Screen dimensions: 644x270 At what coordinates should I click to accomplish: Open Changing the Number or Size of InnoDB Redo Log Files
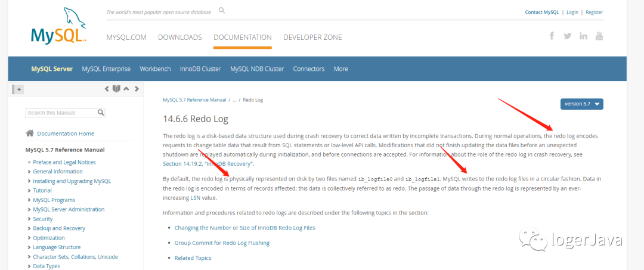(x=245, y=228)
